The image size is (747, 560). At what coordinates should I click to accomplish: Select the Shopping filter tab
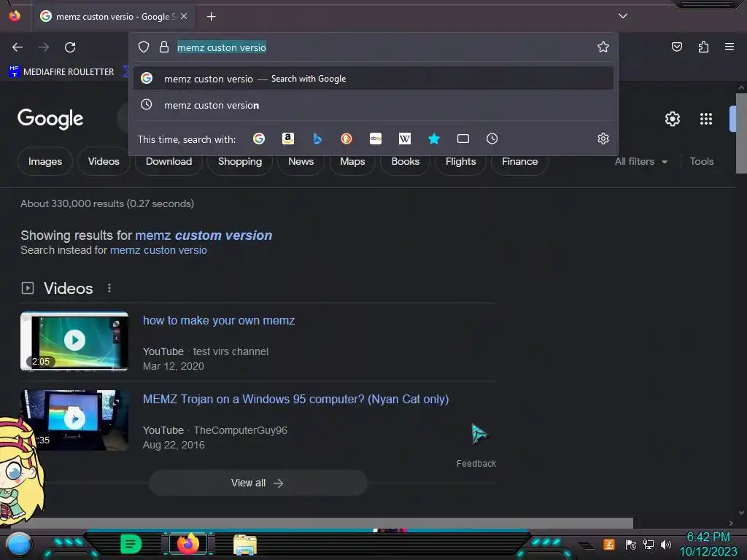(240, 161)
